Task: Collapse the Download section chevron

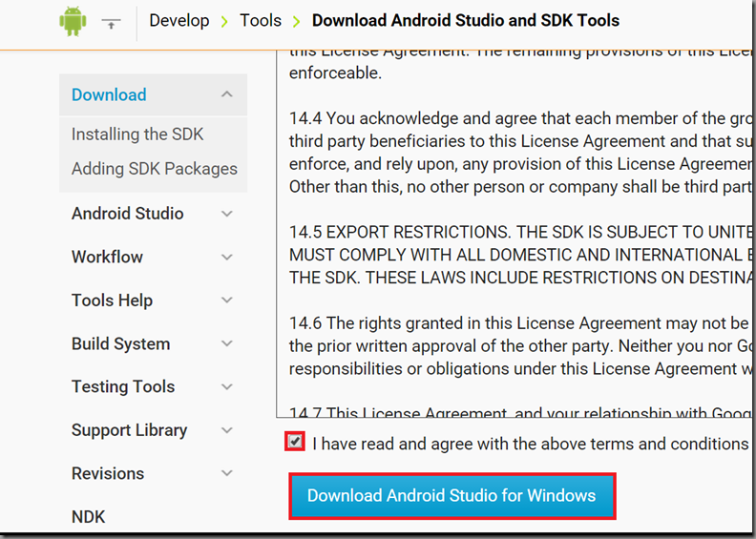Action: [227, 94]
